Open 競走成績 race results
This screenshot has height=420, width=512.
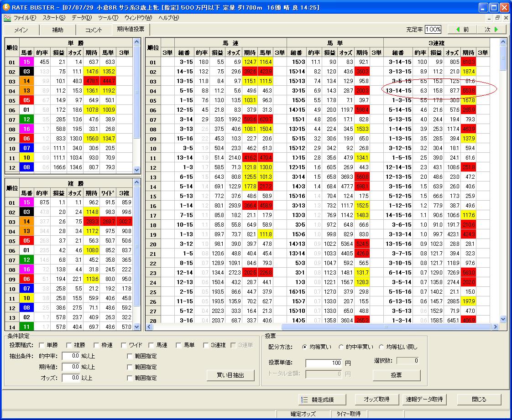point(322,399)
